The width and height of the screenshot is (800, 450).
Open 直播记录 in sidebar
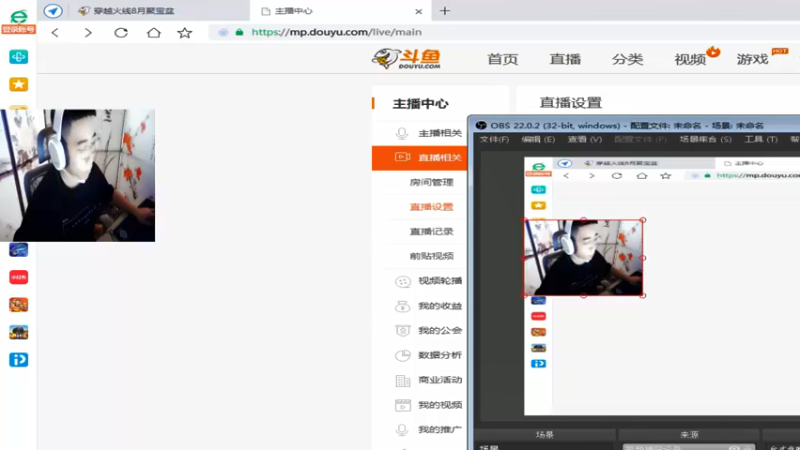click(431, 231)
